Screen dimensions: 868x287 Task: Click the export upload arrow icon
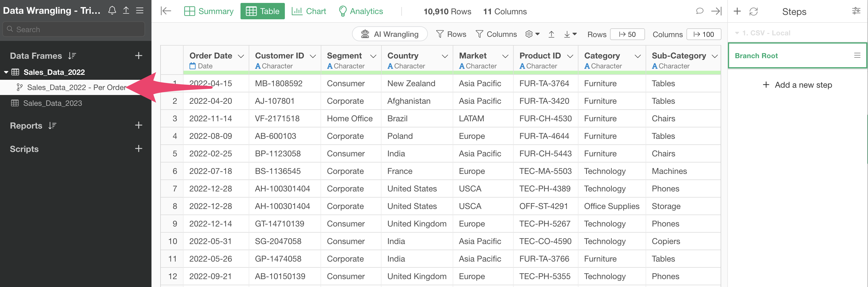pos(551,34)
